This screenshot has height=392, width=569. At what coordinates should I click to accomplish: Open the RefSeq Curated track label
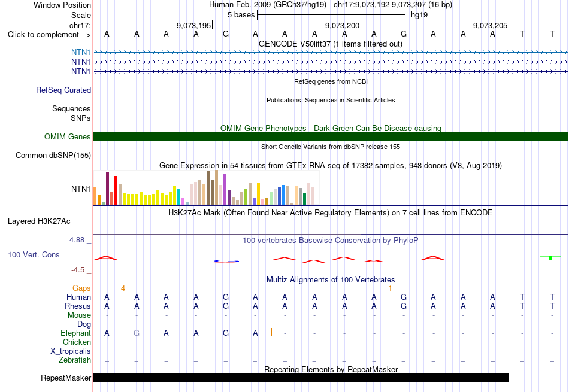point(63,90)
